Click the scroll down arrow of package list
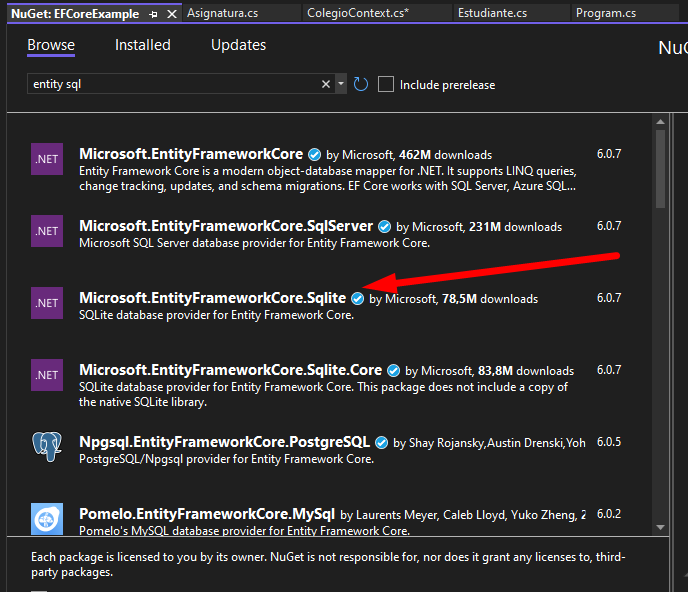Image resolution: width=688 pixels, height=592 pixels. (660, 526)
